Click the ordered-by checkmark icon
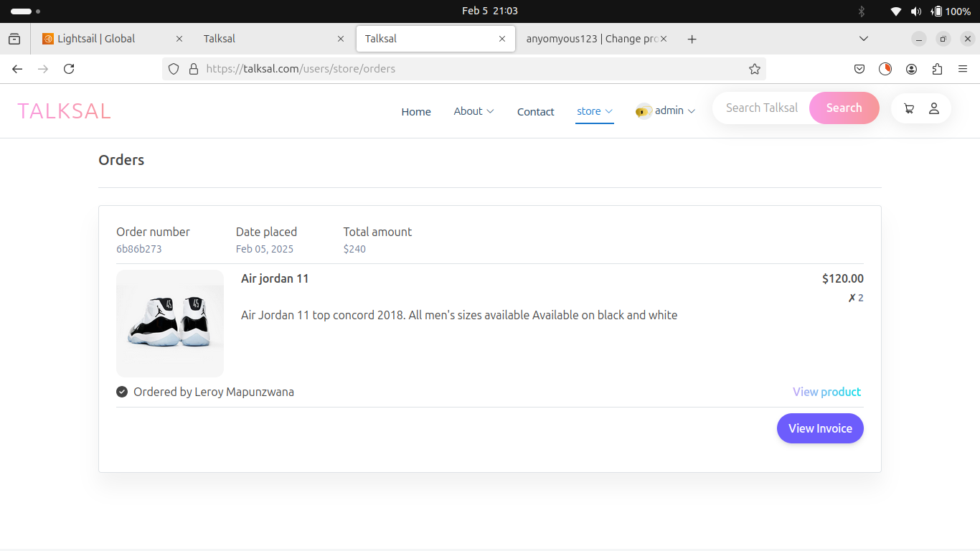The image size is (980, 551). tap(122, 392)
